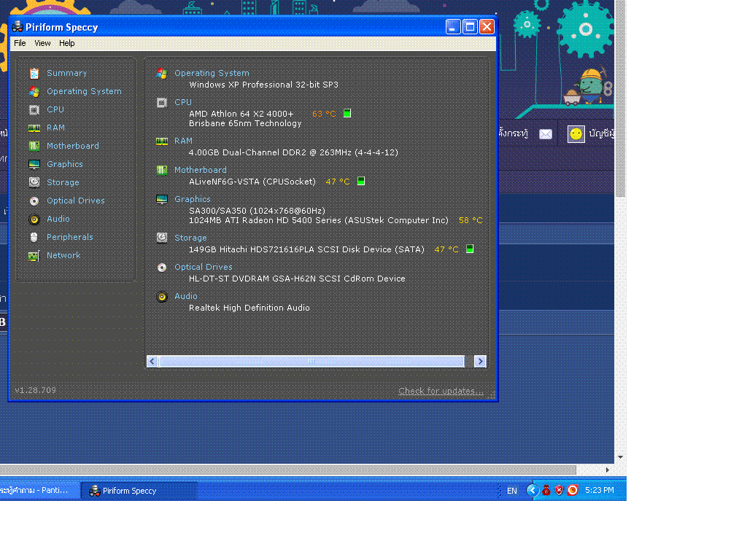747x560 pixels.
Task: Click the HL-DT-ST DVDRAM GSA-H62N text
Action: pos(297,279)
